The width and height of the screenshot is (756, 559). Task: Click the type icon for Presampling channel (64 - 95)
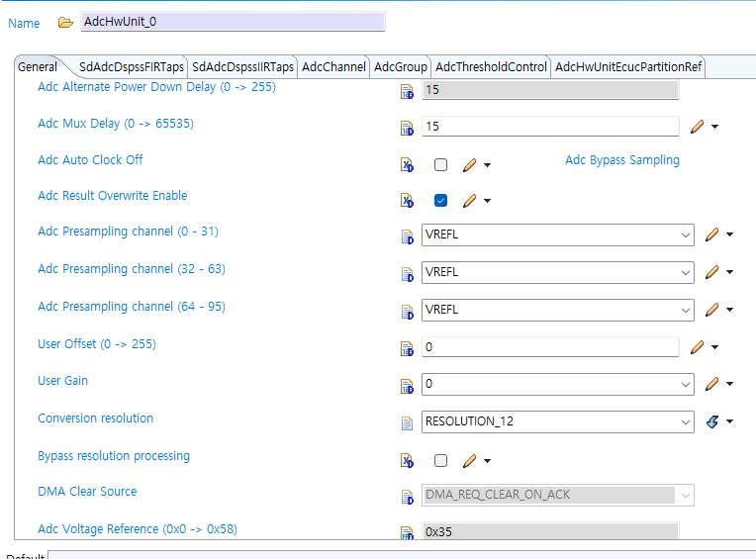point(407,312)
